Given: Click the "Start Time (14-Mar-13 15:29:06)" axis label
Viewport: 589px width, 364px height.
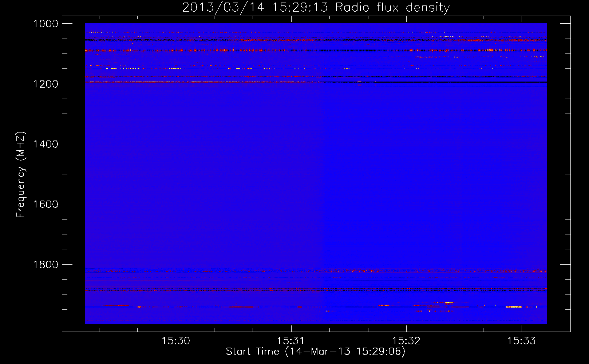Looking at the screenshot, I should [x=316, y=352].
